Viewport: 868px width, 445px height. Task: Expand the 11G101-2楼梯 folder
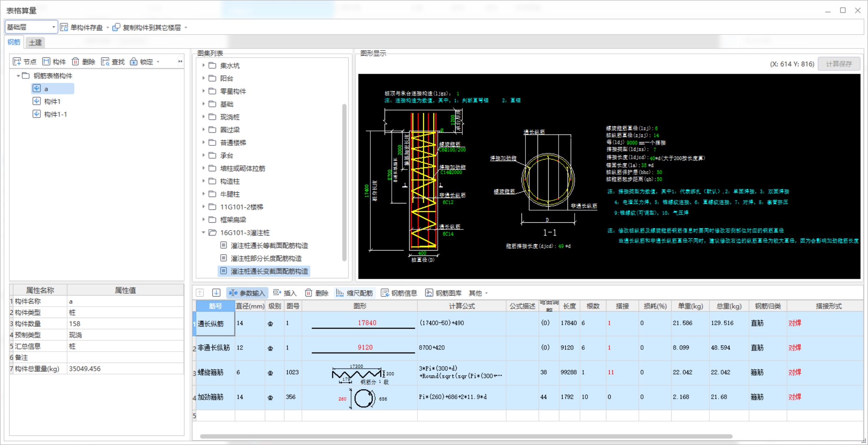tap(204, 207)
